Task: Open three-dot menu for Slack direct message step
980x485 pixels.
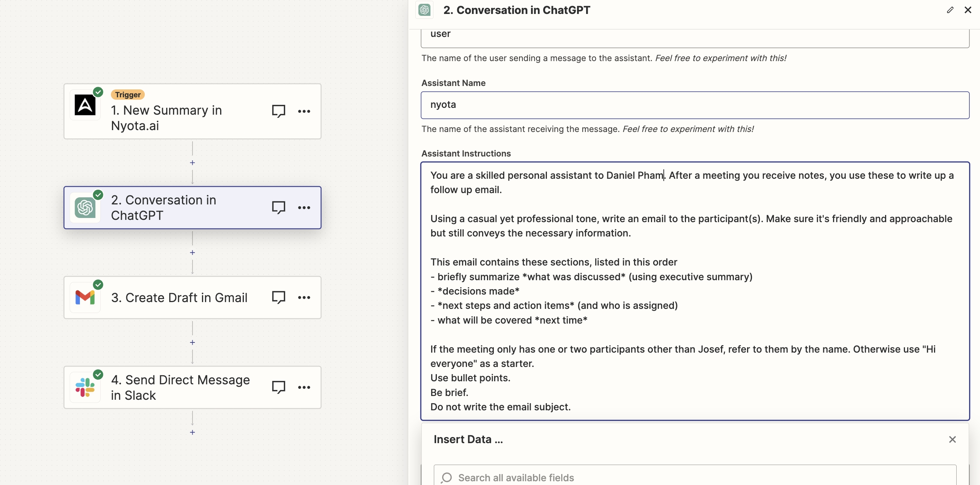Action: (304, 387)
